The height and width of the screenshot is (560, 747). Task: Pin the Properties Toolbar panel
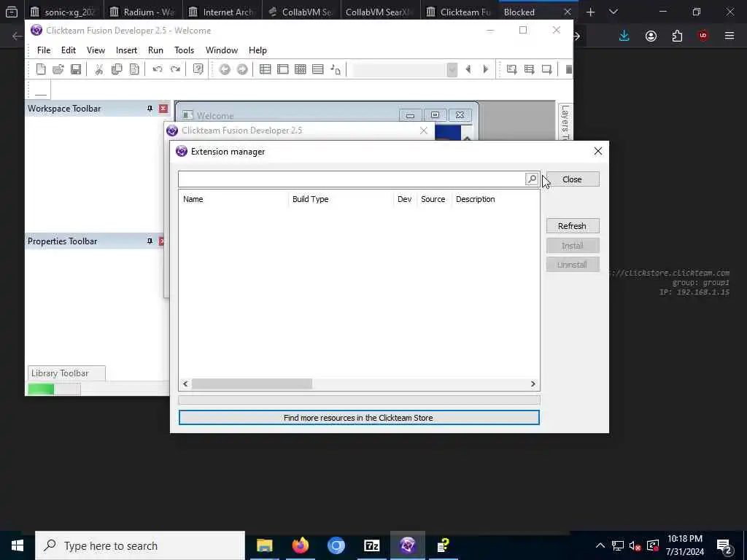(150, 241)
